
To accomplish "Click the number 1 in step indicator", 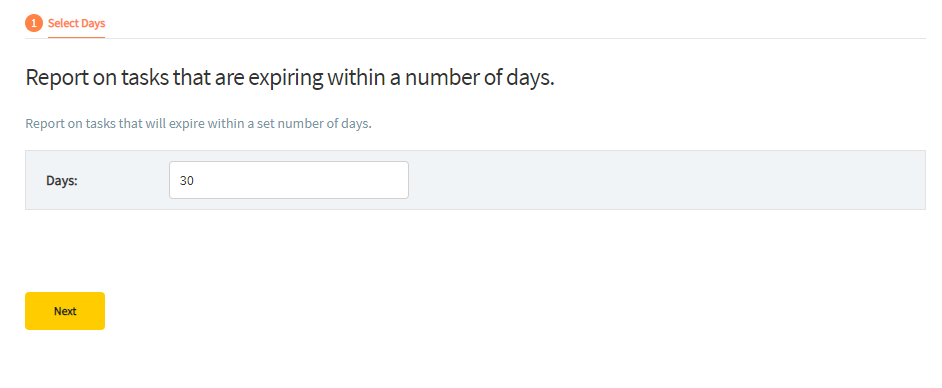I will click(x=34, y=23).
